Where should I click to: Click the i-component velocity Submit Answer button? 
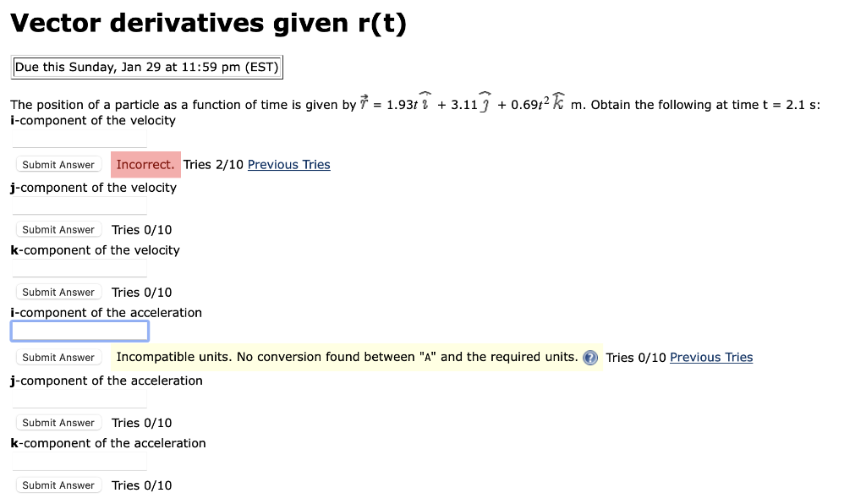coord(58,164)
